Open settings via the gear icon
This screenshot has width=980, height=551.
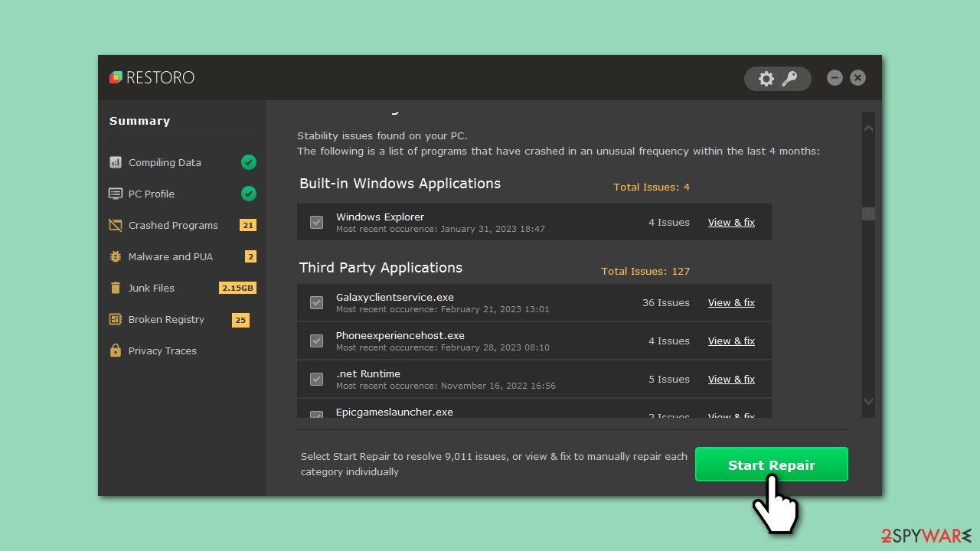pos(766,79)
